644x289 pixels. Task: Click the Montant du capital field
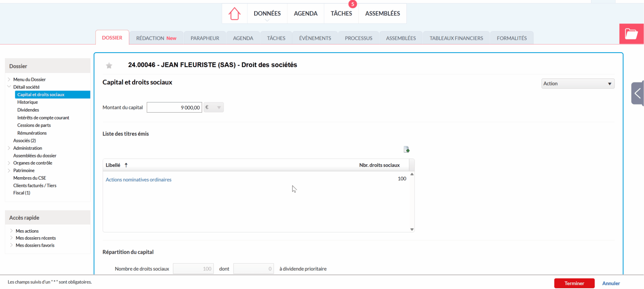click(174, 107)
